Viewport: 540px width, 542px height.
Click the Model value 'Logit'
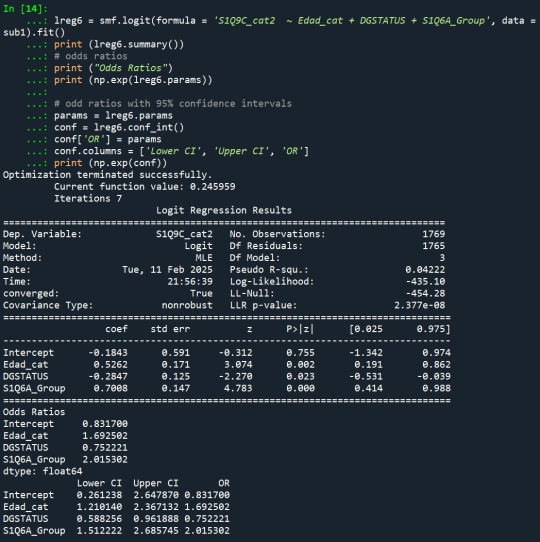[x=198, y=246]
